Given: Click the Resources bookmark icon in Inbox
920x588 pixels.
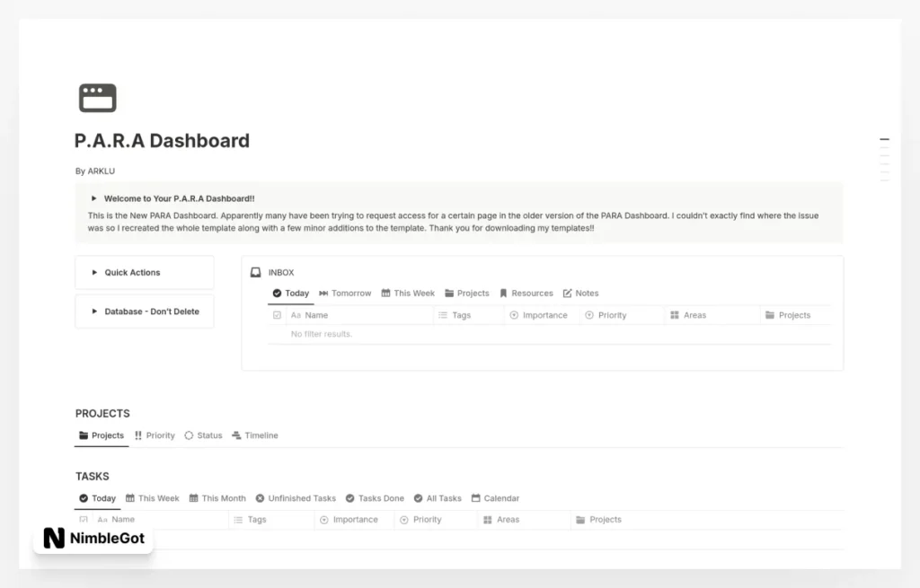Looking at the screenshot, I should [503, 293].
